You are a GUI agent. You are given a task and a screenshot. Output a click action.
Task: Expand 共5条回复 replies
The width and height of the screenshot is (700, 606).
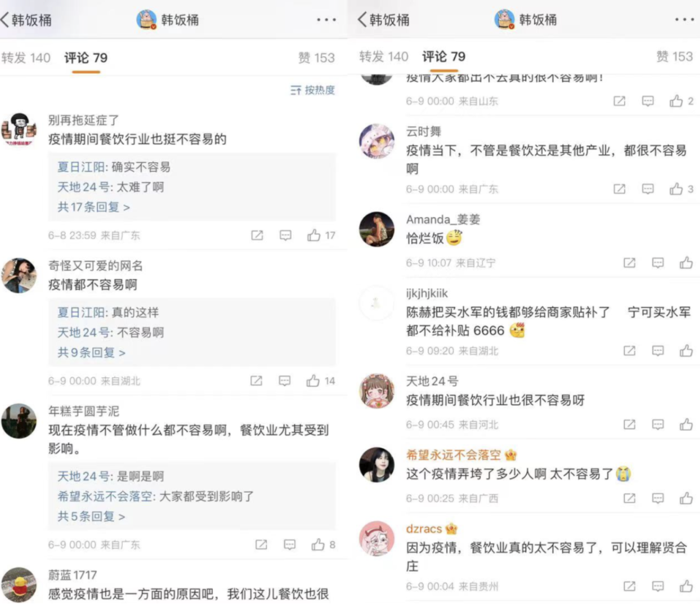(92, 516)
